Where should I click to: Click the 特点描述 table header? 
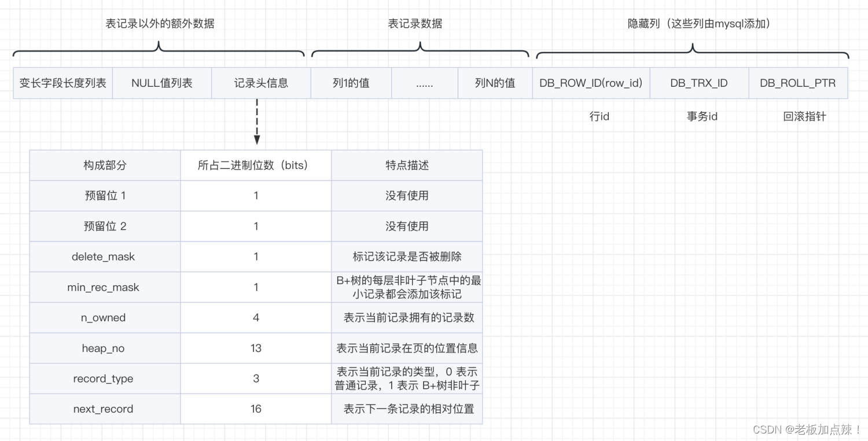pyautogui.click(x=407, y=166)
